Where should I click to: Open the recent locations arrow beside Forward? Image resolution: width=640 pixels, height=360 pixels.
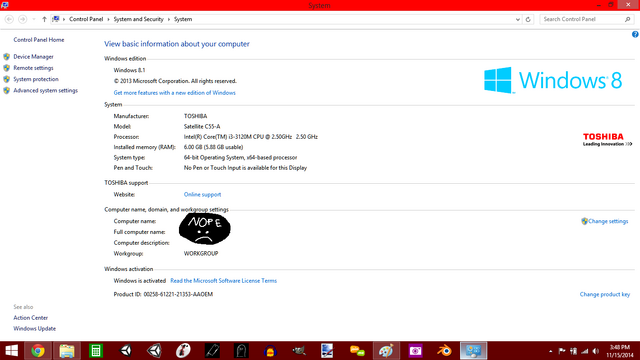tap(33, 19)
